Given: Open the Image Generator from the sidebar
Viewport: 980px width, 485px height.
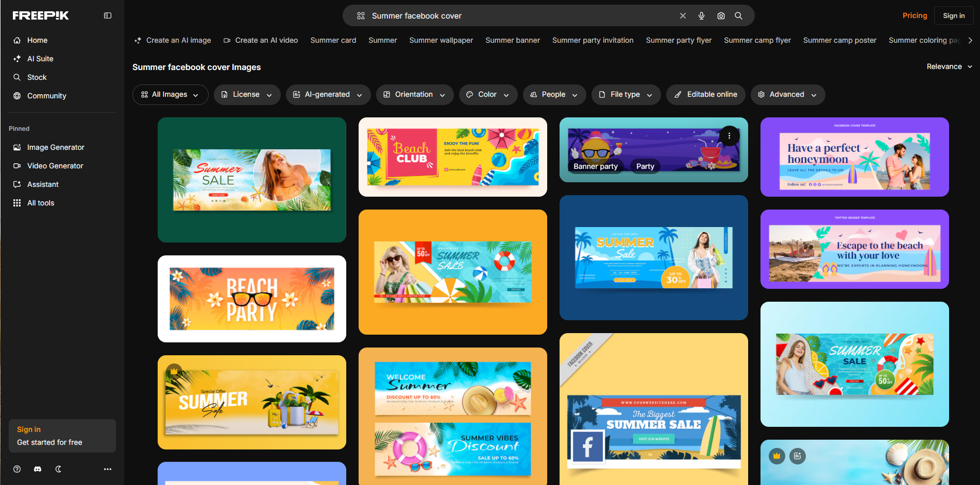Looking at the screenshot, I should coord(55,147).
